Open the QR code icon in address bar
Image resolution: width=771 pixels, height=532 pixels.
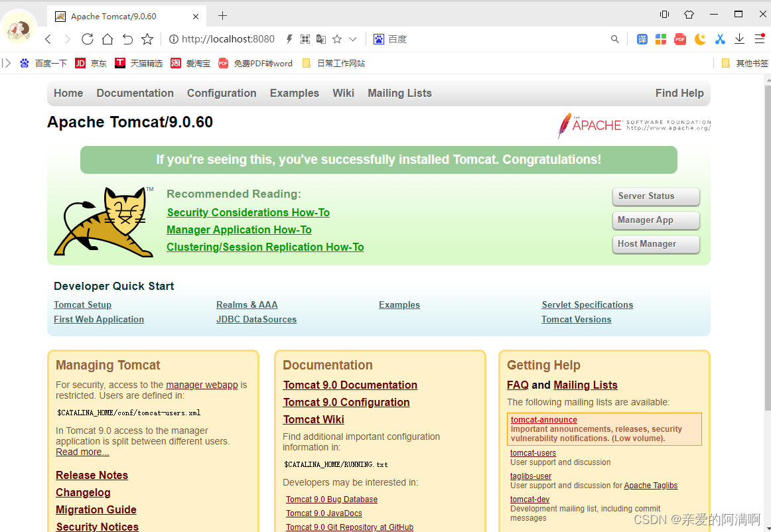point(305,39)
